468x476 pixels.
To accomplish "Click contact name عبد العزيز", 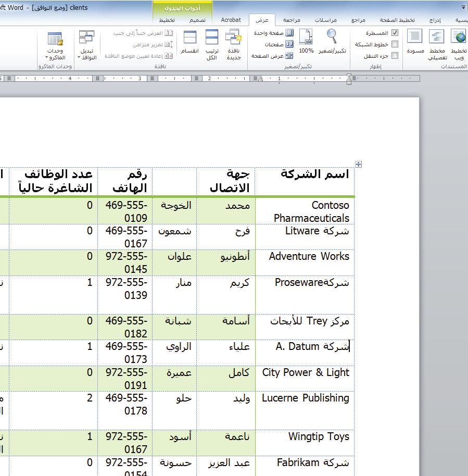I will coord(229,463).
